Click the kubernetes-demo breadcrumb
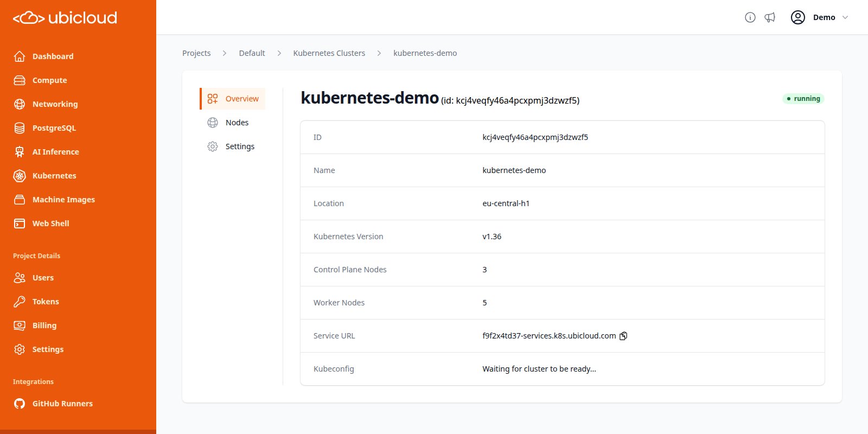Screen dimensions: 868x434 (425, 53)
